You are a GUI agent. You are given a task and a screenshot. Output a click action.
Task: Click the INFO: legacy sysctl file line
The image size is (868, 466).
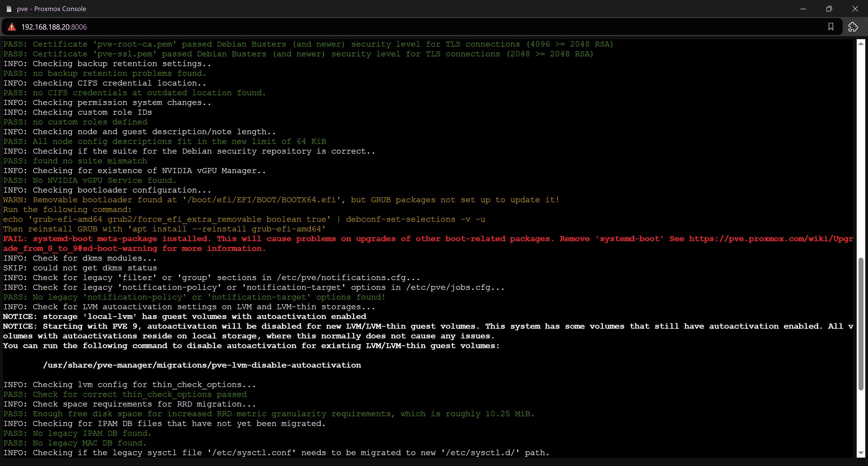point(276,452)
